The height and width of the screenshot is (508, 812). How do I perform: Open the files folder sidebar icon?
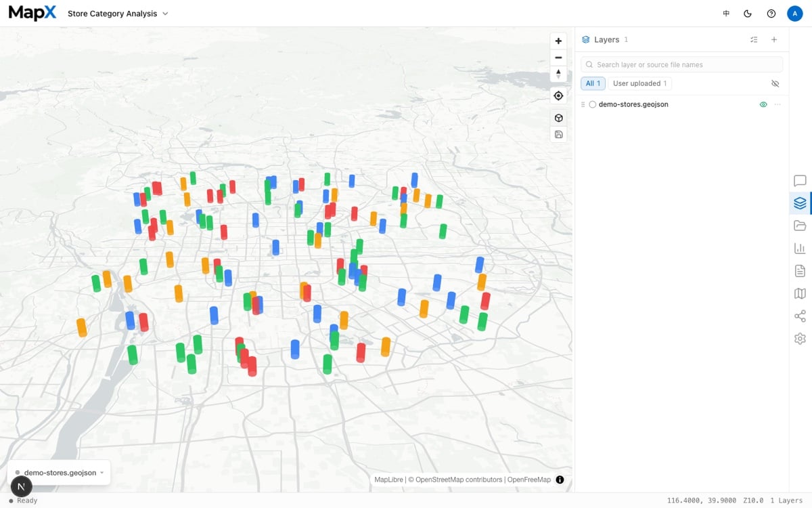pos(800,226)
